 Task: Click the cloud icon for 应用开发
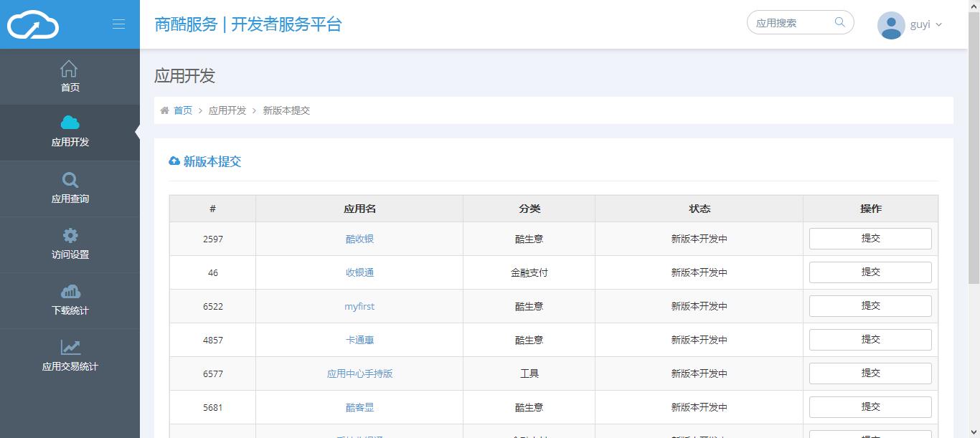tap(70, 123)
